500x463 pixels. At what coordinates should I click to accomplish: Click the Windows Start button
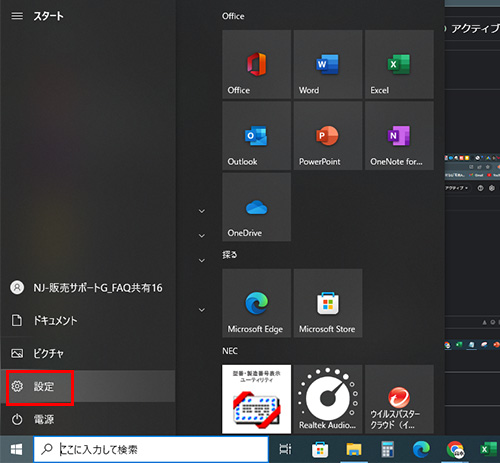(x=16, y=449)
